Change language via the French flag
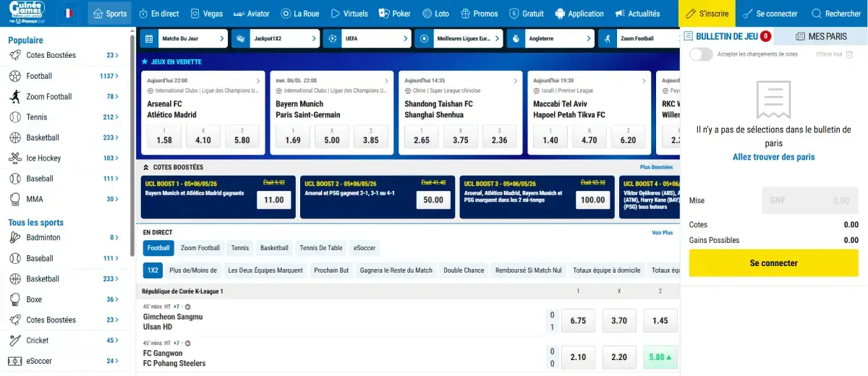The height and width of the screenshot is (376, 868). point(69,13)
